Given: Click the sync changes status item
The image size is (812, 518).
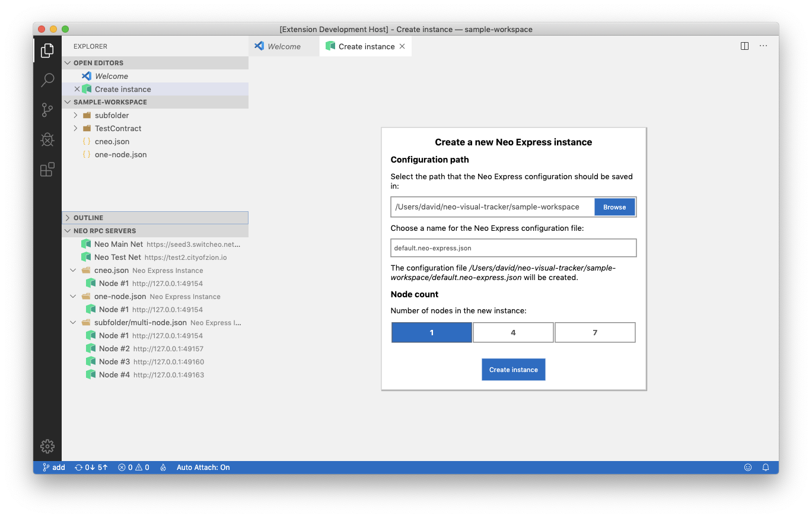Looking at the screenshot, I should [91, 468].
